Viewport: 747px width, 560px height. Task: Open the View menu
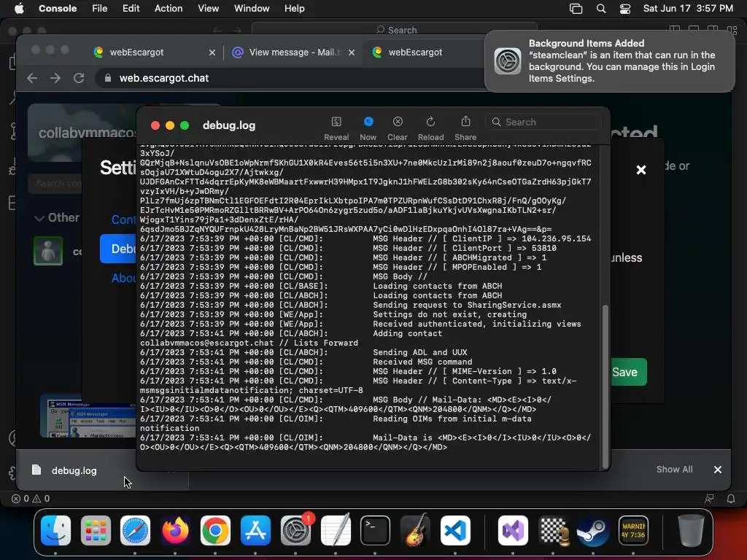coord(208,9)
